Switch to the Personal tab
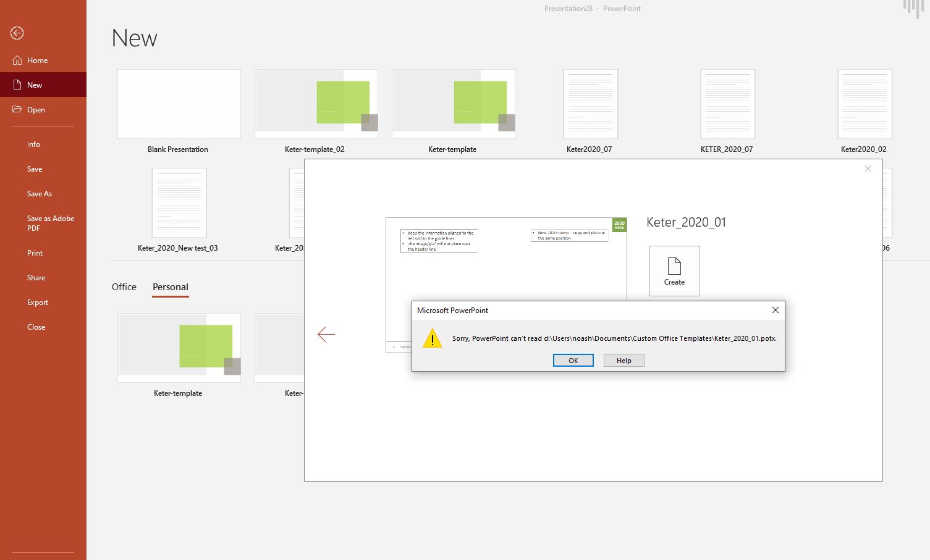 171,287
